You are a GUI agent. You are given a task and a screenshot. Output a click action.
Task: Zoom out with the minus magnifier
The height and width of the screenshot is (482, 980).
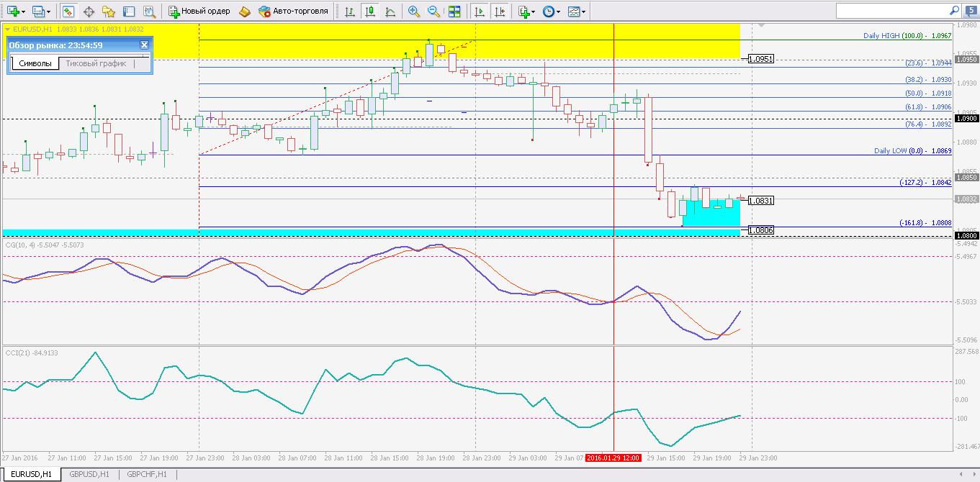(x=434, y=12)
